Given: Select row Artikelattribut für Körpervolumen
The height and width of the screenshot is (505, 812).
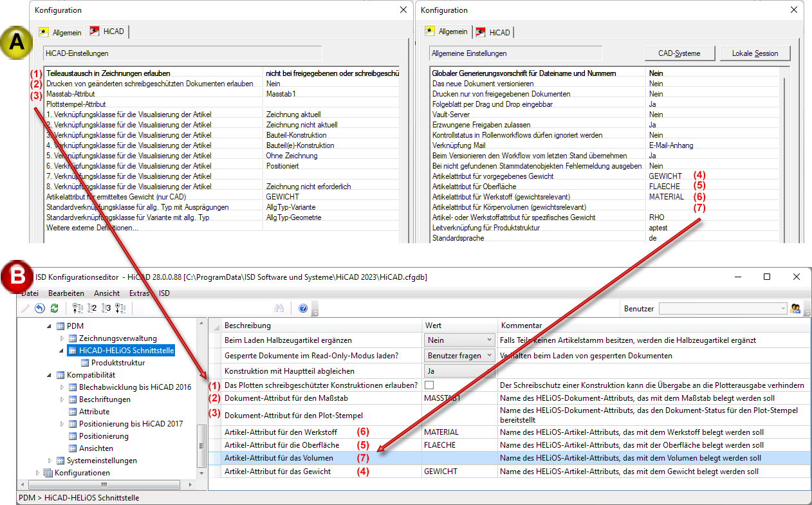Looking at the screenshot, I should [x=604, y=207].
